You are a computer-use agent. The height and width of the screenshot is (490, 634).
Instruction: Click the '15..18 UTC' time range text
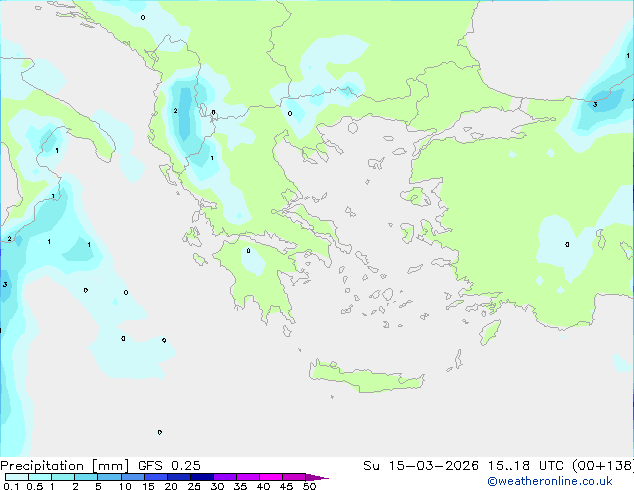(526, 466)
